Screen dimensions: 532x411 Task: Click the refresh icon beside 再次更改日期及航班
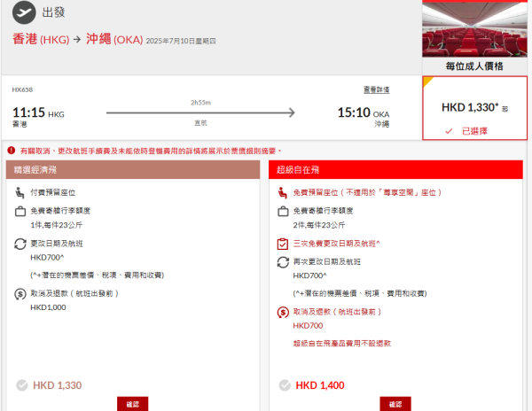coord(283,262)
